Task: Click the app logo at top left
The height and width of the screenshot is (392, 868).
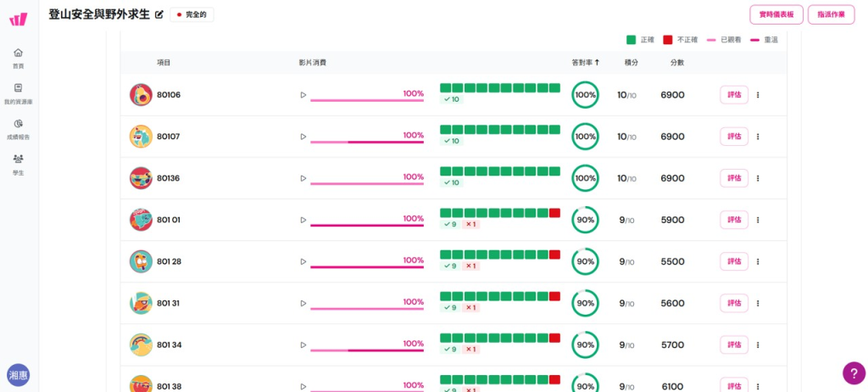Action: pyautogui.click(x=18, y=18)
